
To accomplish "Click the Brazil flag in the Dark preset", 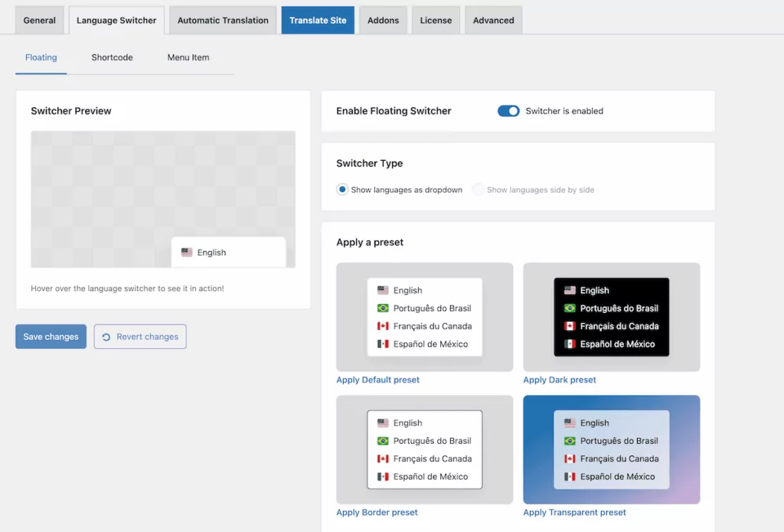I will click(570, 308).
